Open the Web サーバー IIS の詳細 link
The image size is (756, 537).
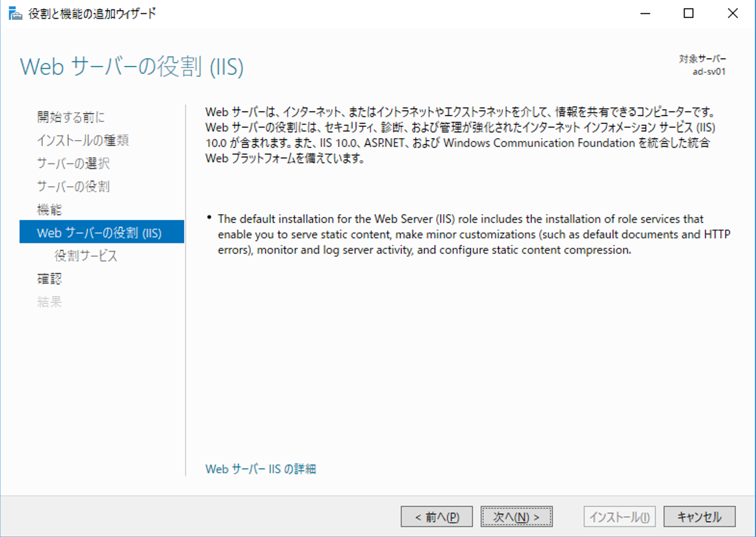click(x=261, y=469)
